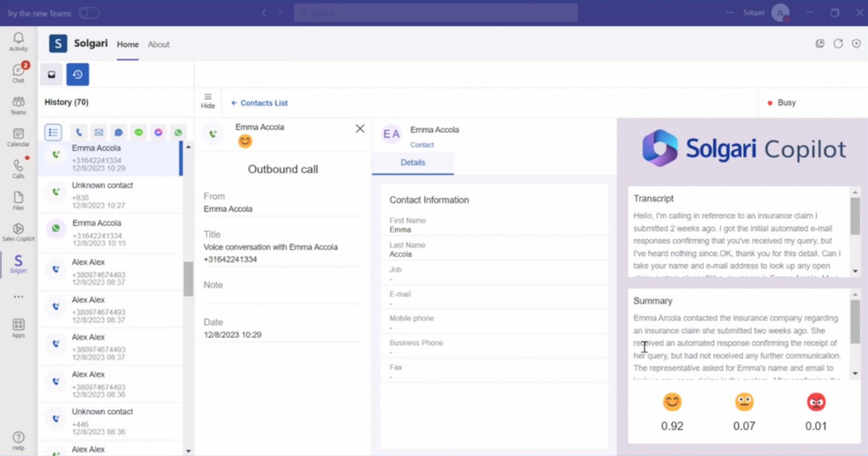The width and height of the screenshot is (868, 456).
Task: Go back to Contacts List
Action: click(259, 103)
